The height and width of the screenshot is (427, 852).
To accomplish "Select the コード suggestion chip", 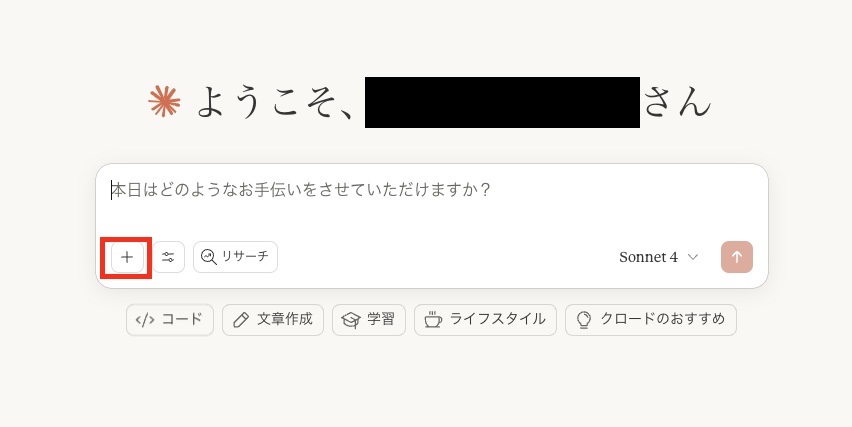I will click(170, 320).
